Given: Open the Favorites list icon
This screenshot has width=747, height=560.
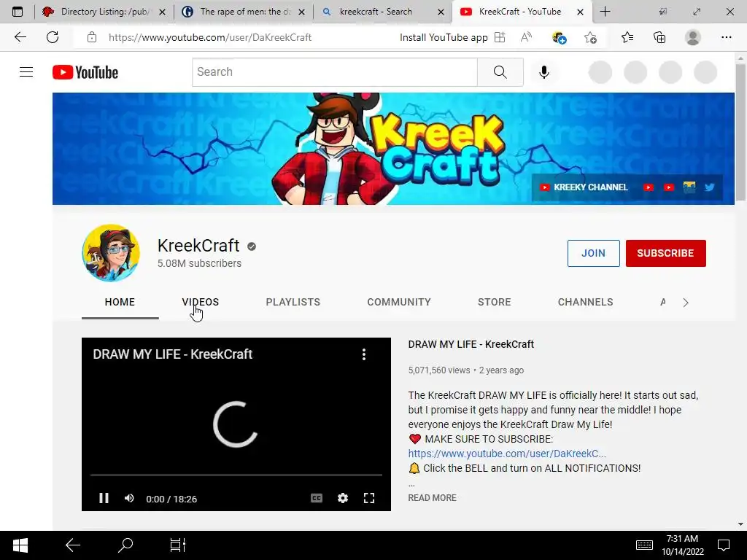Looking at the screenshot, I should tap(627, 37).
